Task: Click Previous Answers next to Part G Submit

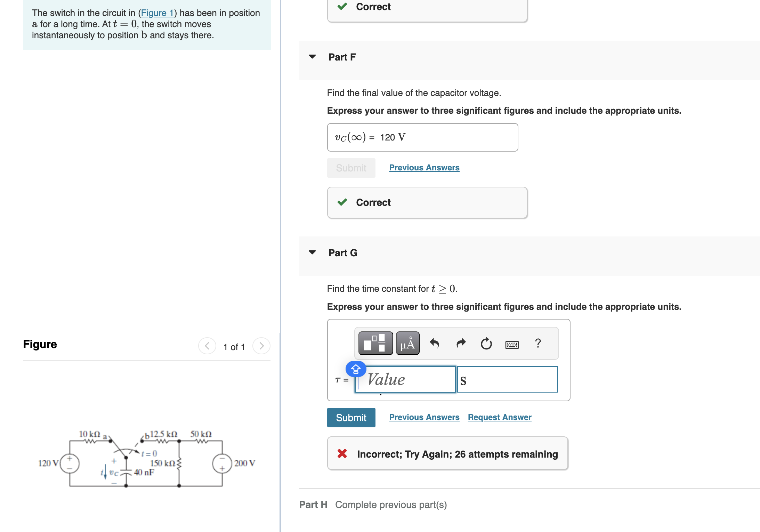Action: click(424, 417)
